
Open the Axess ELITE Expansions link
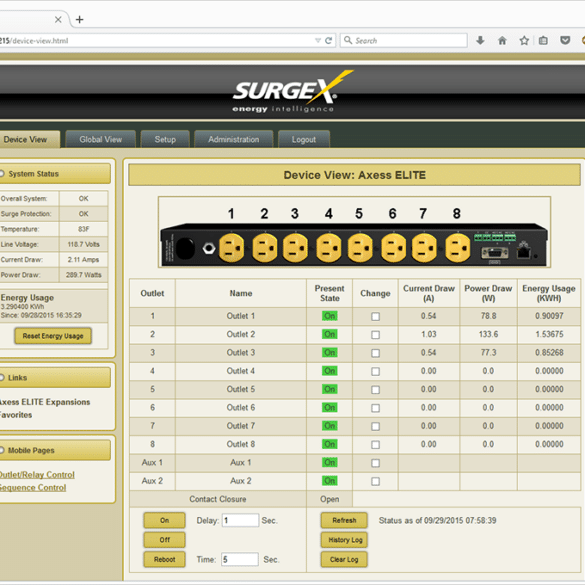tap(45, 402)
